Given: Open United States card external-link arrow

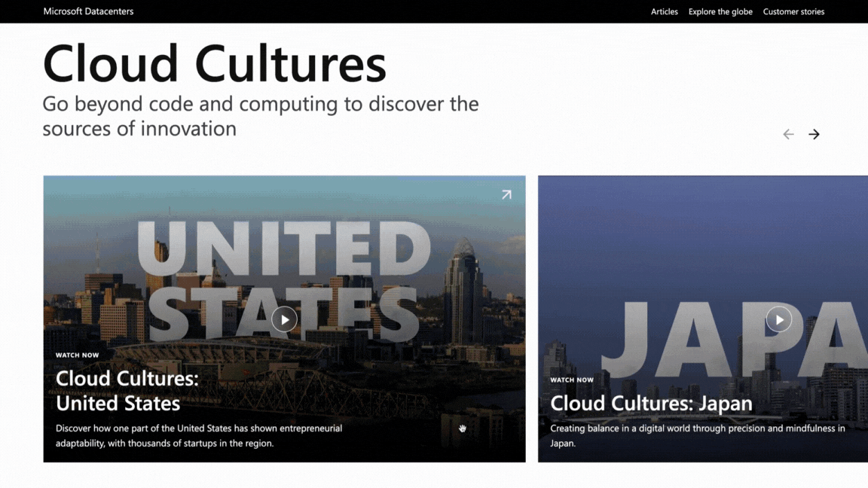Looking at the screenshot, I should coord(506,195).
